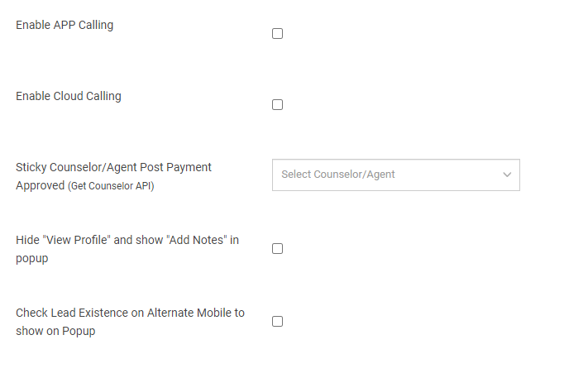This screenshot has width=588, height=378.
Task: Turn on the Enable Cloud Calling checkbox
Action: (x=278, y=105)
